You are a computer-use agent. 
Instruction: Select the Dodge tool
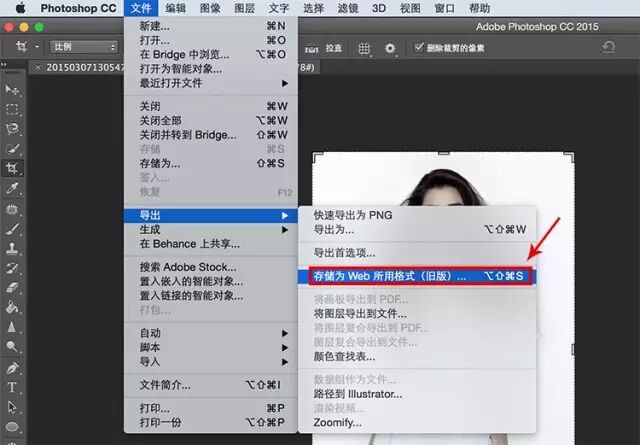point(12,346)
